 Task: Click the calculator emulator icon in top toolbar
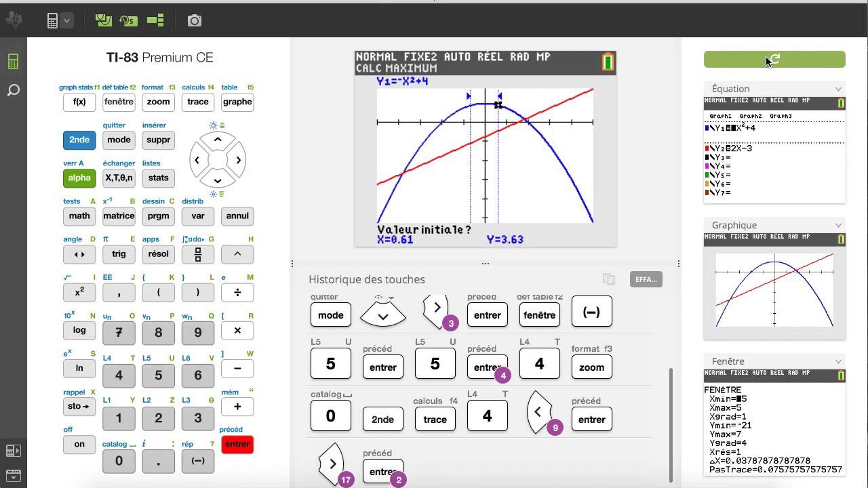click(52, 21)
